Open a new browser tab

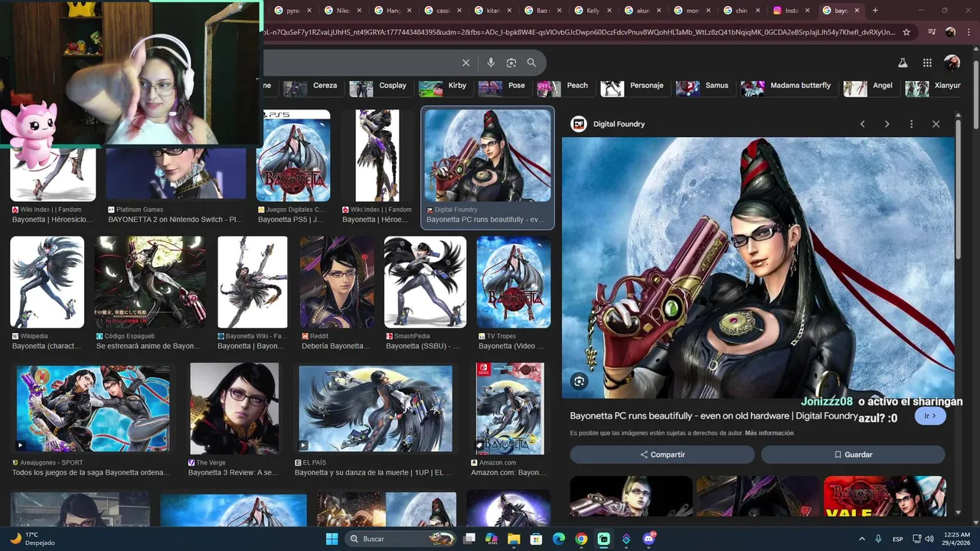[875, 11]
